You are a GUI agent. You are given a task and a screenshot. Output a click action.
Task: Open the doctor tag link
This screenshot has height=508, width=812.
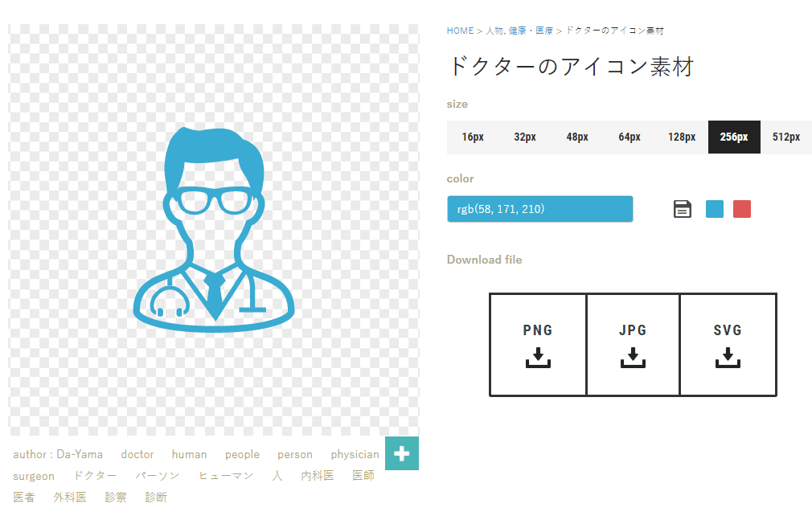pos(137,454)
